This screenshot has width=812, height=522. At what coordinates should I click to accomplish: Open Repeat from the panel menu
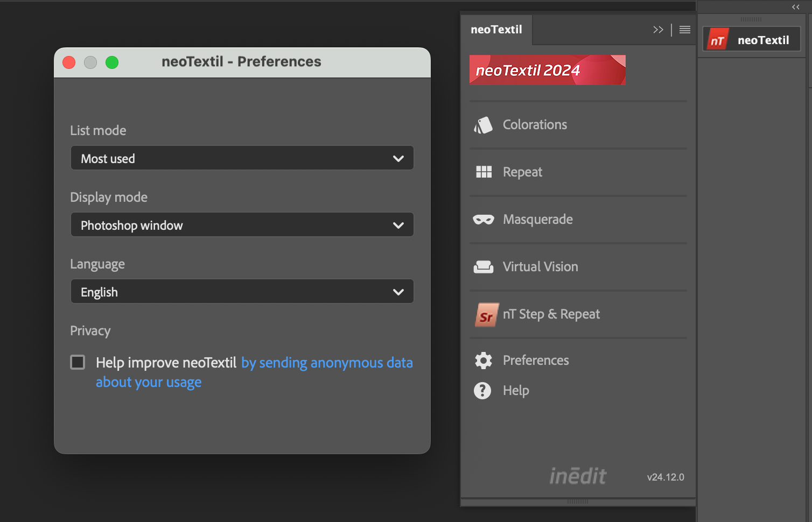tap(522, 172)
